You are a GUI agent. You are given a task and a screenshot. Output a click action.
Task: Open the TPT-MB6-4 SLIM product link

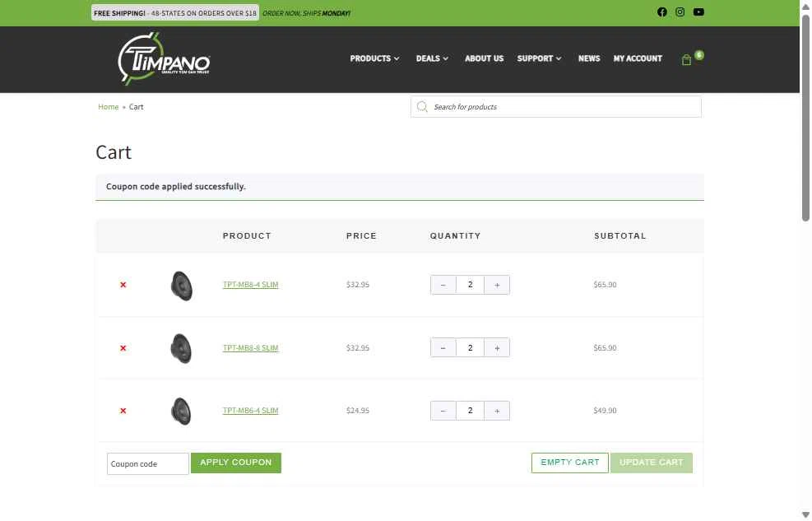251,411
